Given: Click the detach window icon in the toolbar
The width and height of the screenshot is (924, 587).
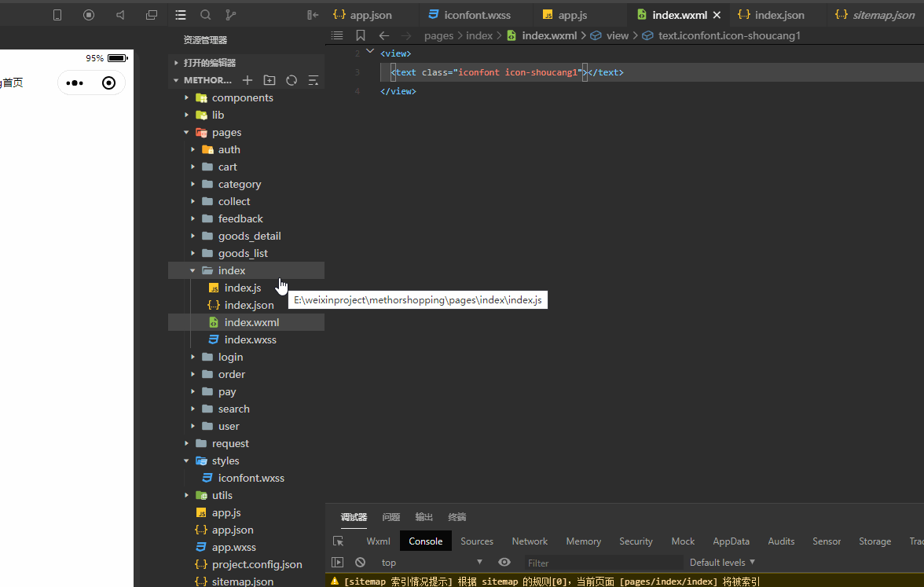Looking at the screenshot, I should coord(152,15).
